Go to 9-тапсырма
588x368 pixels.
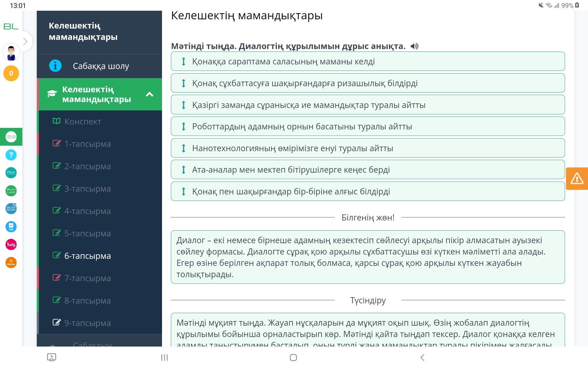coord(87,323)
